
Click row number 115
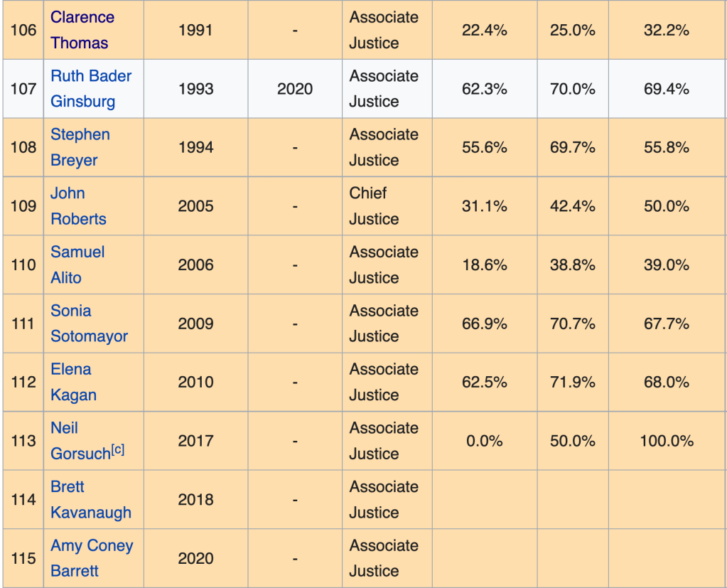pos(23,559)
